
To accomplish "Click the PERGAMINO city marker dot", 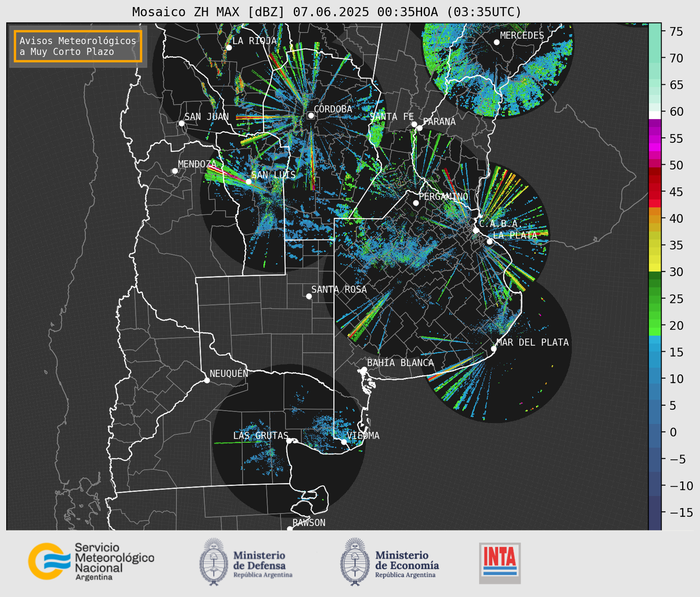I will 416,203.
